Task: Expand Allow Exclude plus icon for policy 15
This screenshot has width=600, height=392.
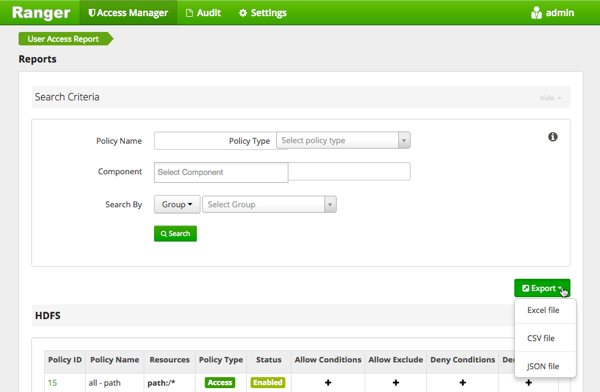Action: click(396, 382)
